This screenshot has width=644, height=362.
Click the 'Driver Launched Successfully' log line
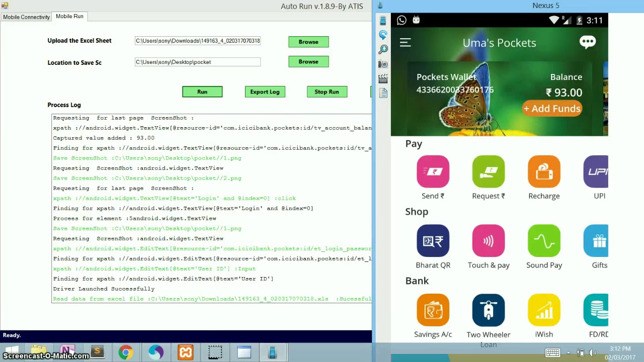[x=104, y=289]
